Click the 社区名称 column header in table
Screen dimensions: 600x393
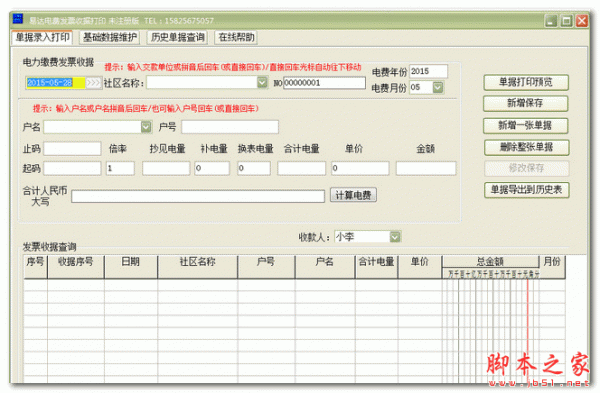click(197, 267)
